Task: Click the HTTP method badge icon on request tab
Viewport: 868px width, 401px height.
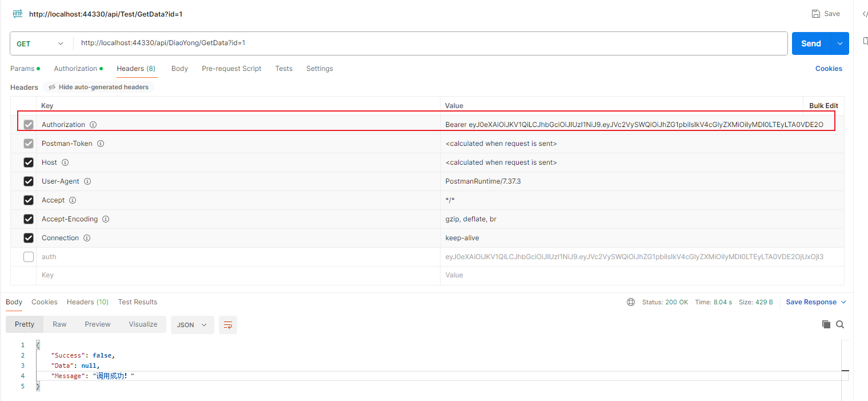Action: coord(17,13)
